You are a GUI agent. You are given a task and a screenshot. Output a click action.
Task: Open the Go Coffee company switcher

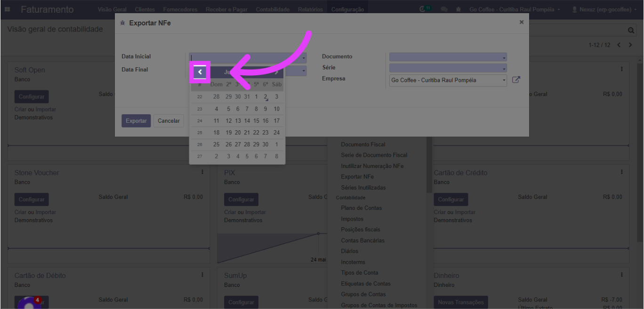point(515,9)
